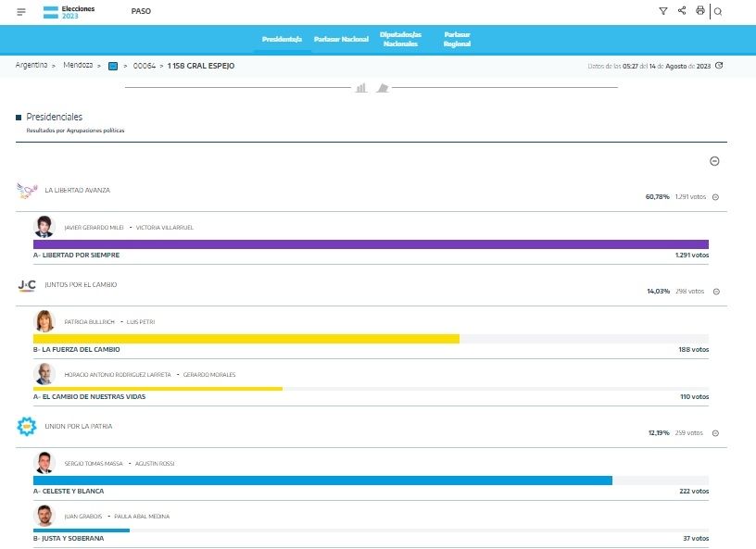
Task: Click the purple Libertad por Siempre bar
Action: 371,244
